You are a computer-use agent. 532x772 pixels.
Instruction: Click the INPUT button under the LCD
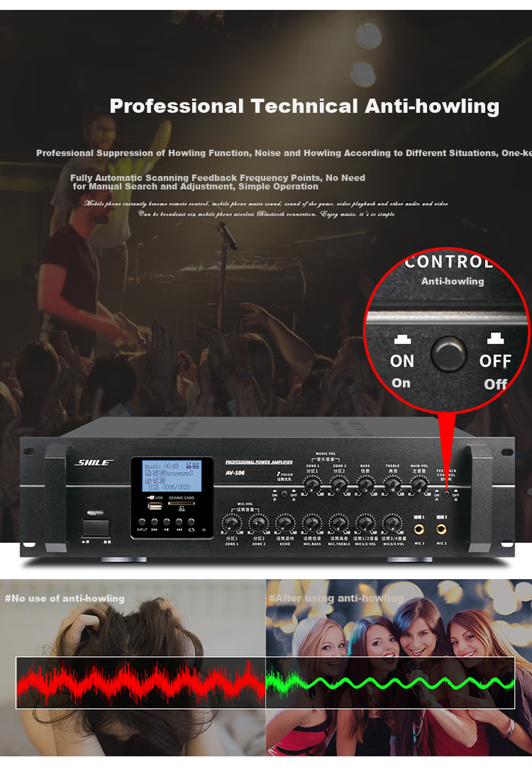(x=142, y=522)
